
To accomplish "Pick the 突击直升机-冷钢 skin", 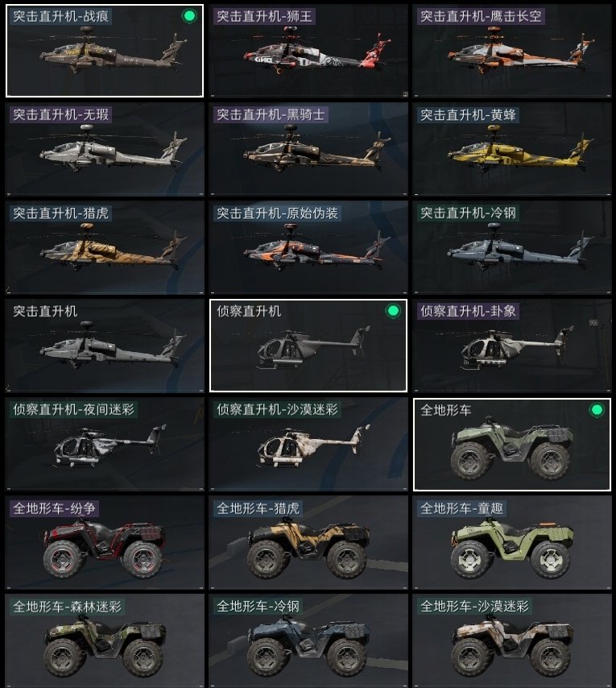I will point(512,247).
